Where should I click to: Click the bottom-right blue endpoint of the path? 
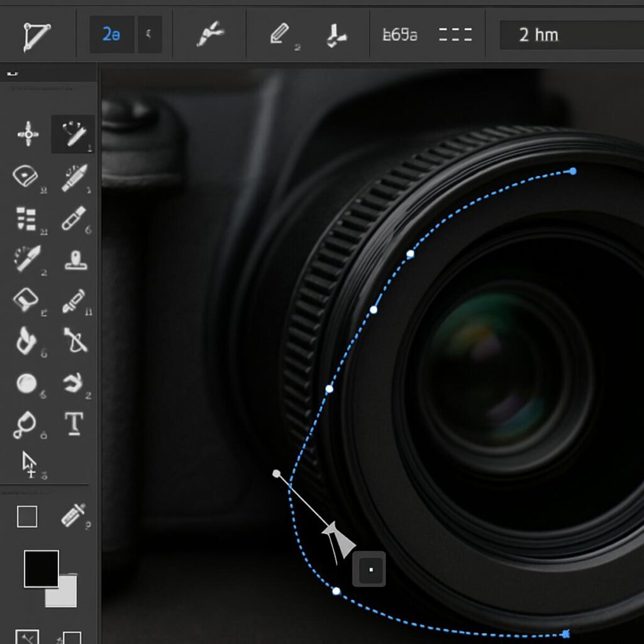(x=566, y=634)
